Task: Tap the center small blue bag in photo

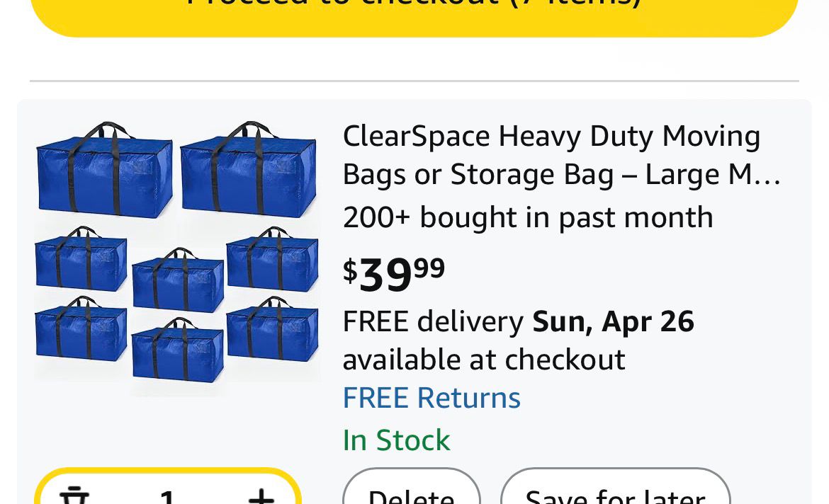Action: (178, 280)
